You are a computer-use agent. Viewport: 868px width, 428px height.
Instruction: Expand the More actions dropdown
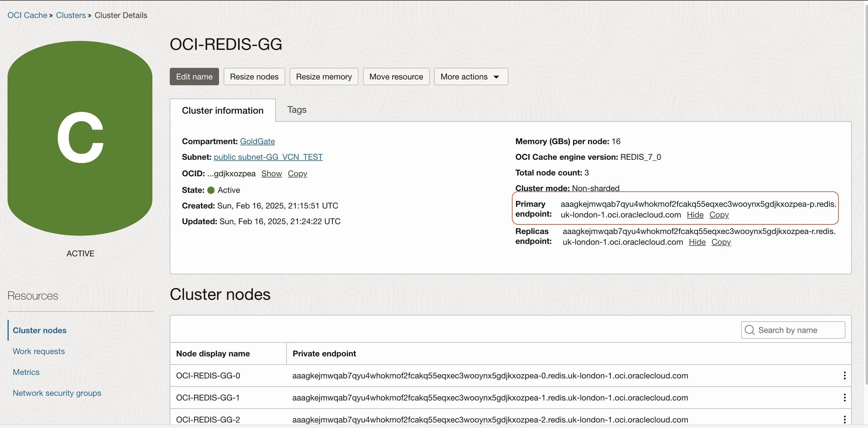471,77
